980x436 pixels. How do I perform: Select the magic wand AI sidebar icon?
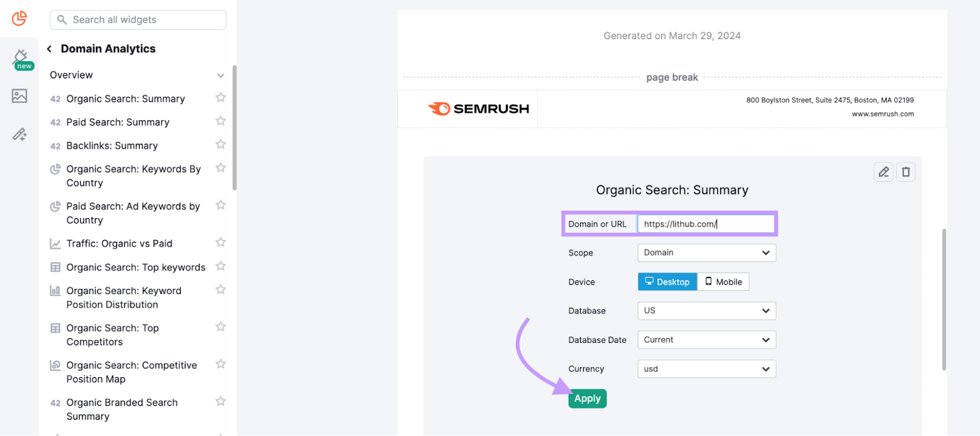pos(19,134)
